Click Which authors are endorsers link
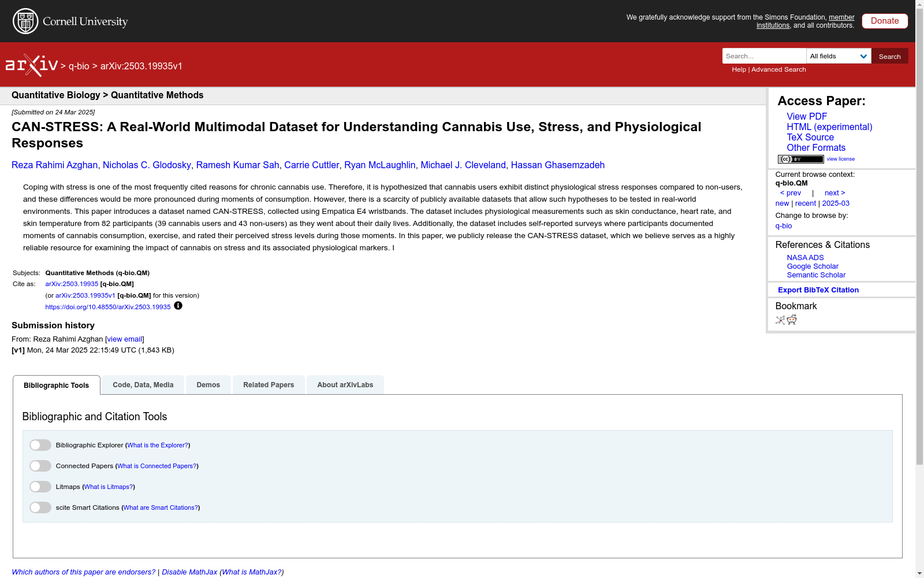 click(84, 572)
